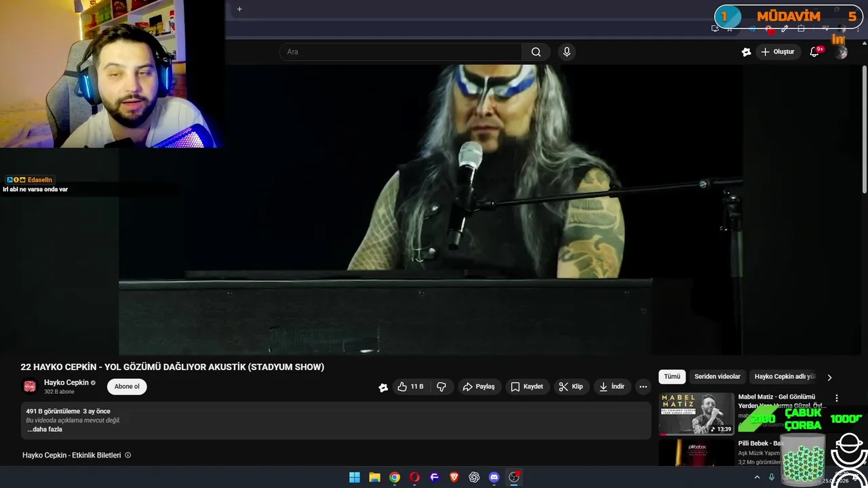Open a new browser tab with plus icon
The image size is (868, 488).
pyautogui.click(x=239, y=9)
